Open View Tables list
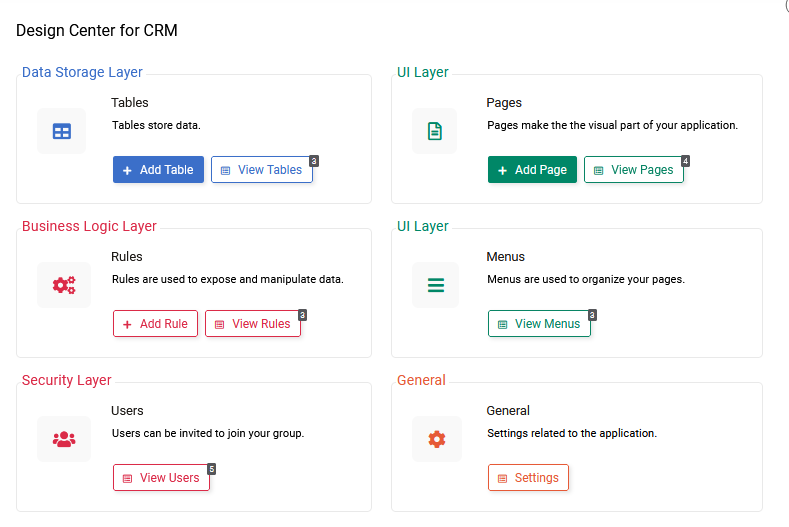 tap(261, 170)
